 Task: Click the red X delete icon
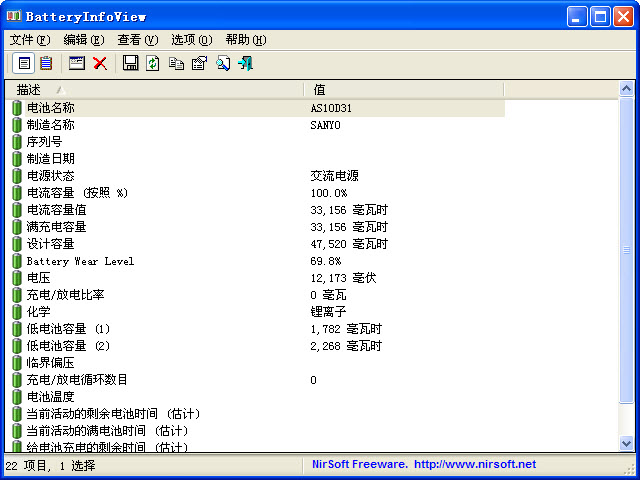point(100,63)
